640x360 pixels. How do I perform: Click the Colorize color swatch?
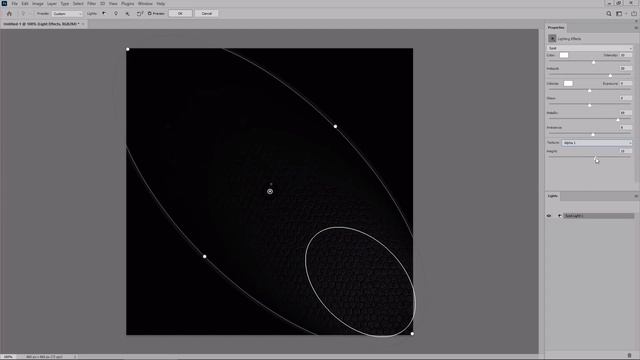568,83
